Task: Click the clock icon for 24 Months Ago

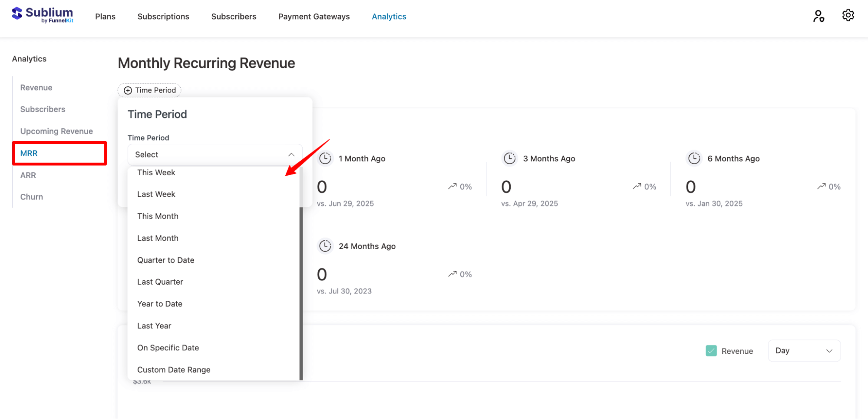Action: click(x=325, y=246)
